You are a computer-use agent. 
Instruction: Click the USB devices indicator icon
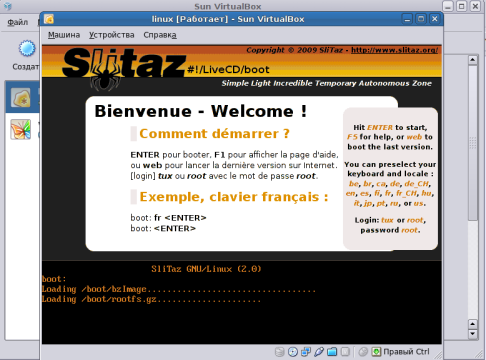(319, 352)
